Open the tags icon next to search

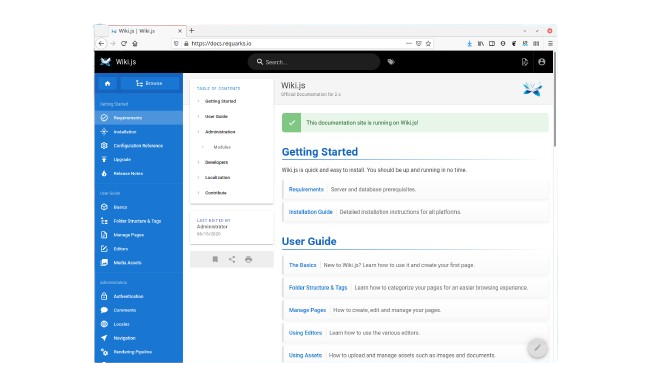click(391, 62)
